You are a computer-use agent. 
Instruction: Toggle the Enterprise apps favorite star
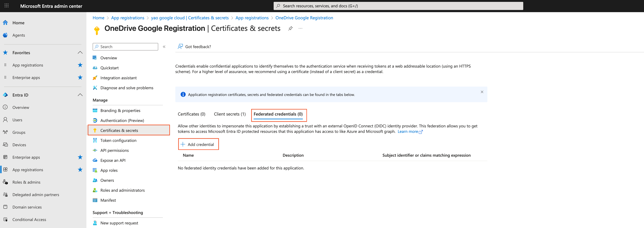coord(80,77)
